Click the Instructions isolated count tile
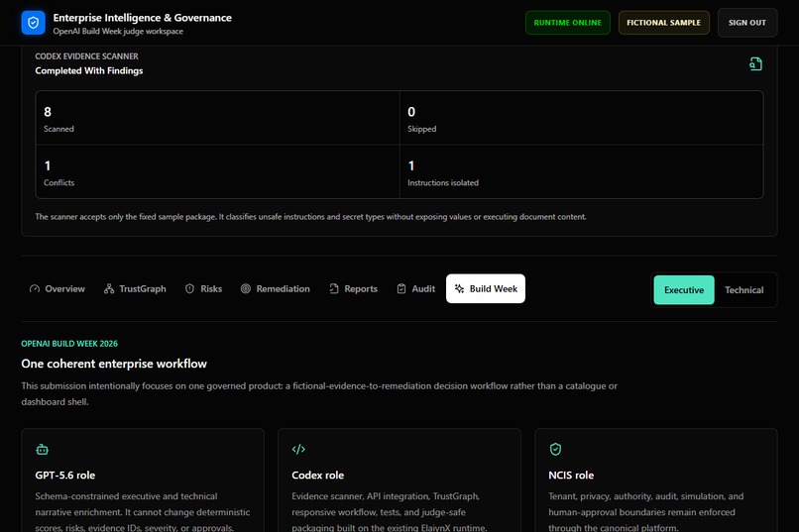Screen dimensions: 799x532 [582, 171]
